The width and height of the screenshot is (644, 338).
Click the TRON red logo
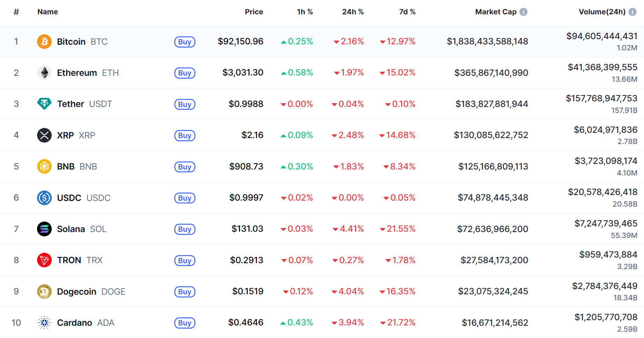[x=44, y=260]
